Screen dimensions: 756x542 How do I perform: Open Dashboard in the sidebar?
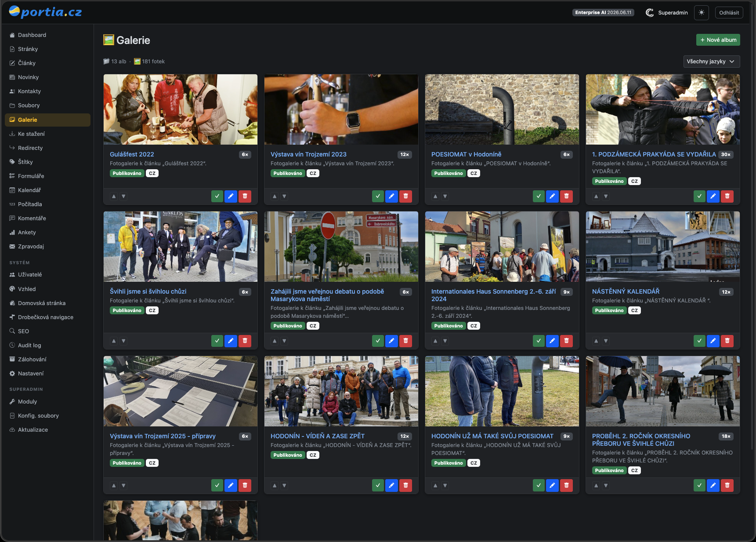click(x=47, y=35)
